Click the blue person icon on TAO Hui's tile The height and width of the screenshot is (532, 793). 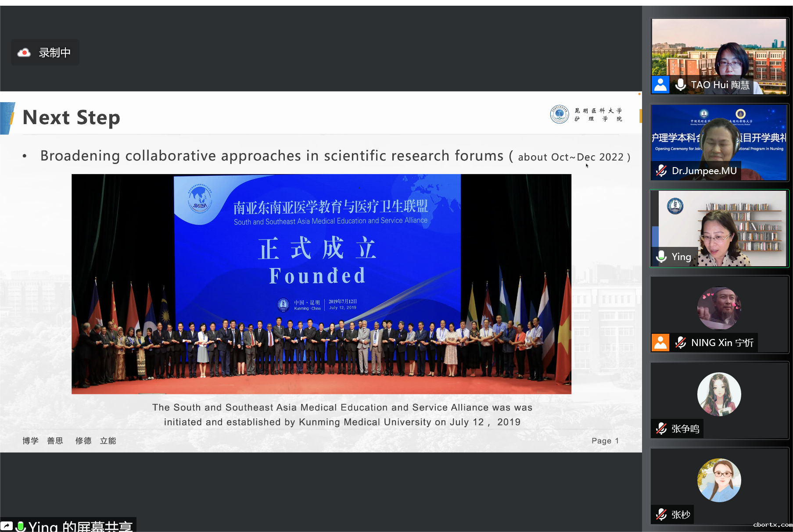point(660,85)
